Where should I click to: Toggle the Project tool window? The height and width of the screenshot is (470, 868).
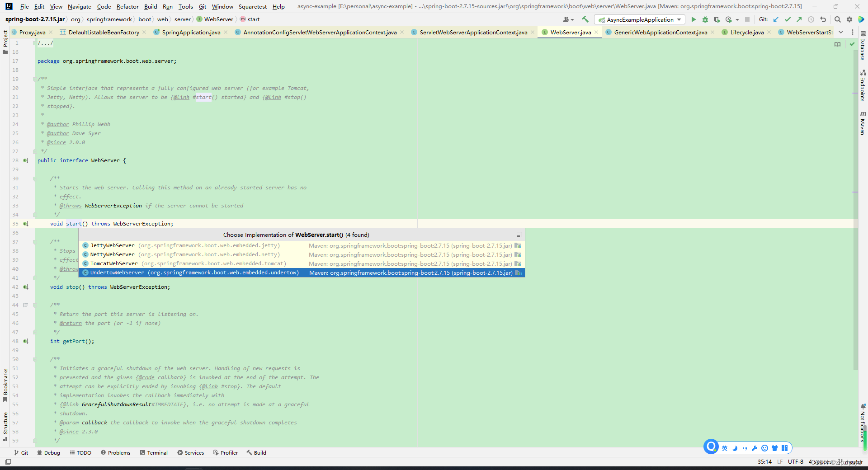click(x=5, y=42)
